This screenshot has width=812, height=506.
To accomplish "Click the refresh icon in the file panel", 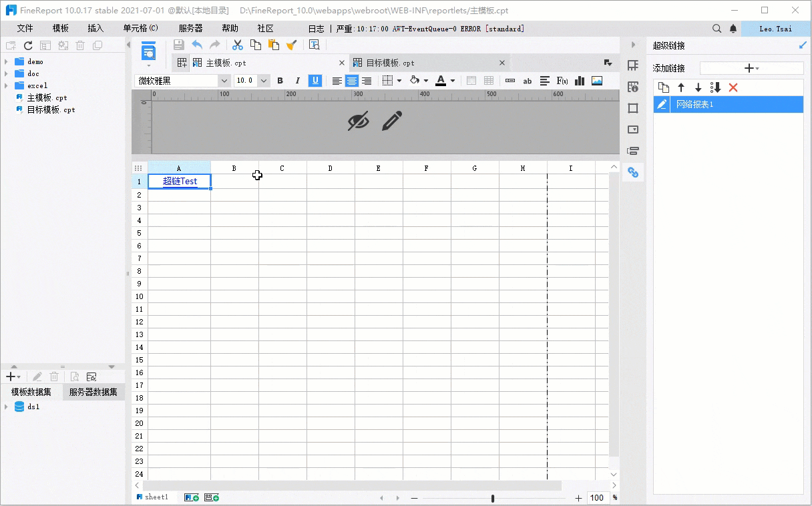I will coord(28,45).
